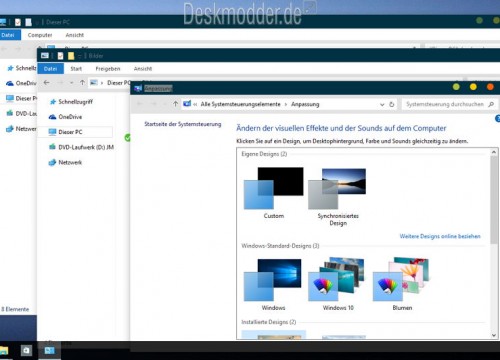Click the green title bar button in Anpassung

coord(456,87)
